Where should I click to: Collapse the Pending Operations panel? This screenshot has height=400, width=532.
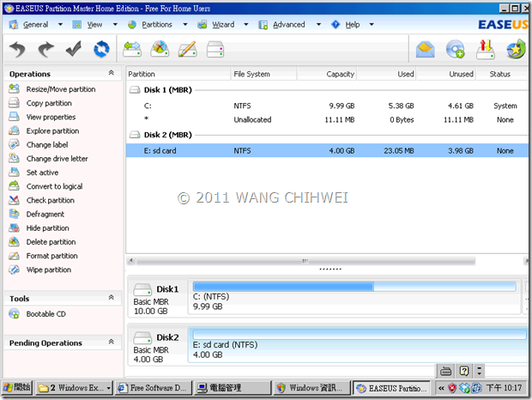pyautogui.click(x=111, y=342)
